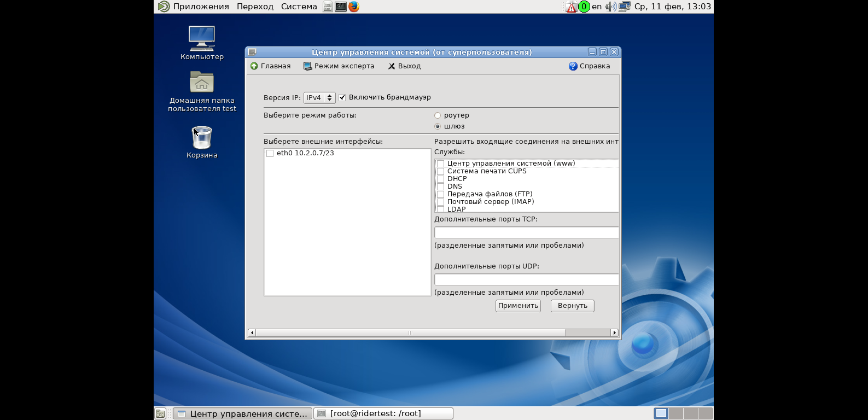Open the volume speaker control
Viewport: 868px width, 420px height.
[x=611, y=7]
